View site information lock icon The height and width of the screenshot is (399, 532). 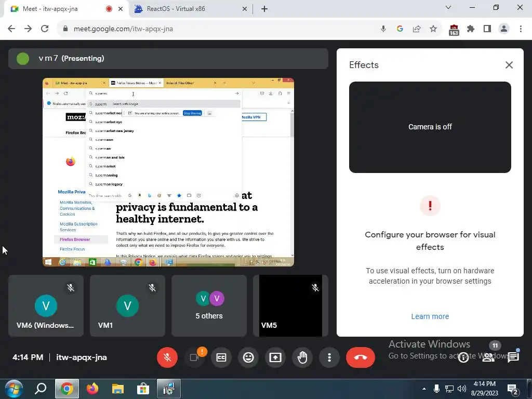pyautogui.click(x=65, y=29)
